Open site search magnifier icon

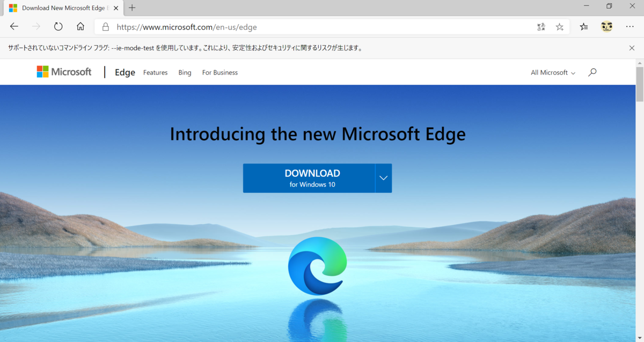(592, 72)
